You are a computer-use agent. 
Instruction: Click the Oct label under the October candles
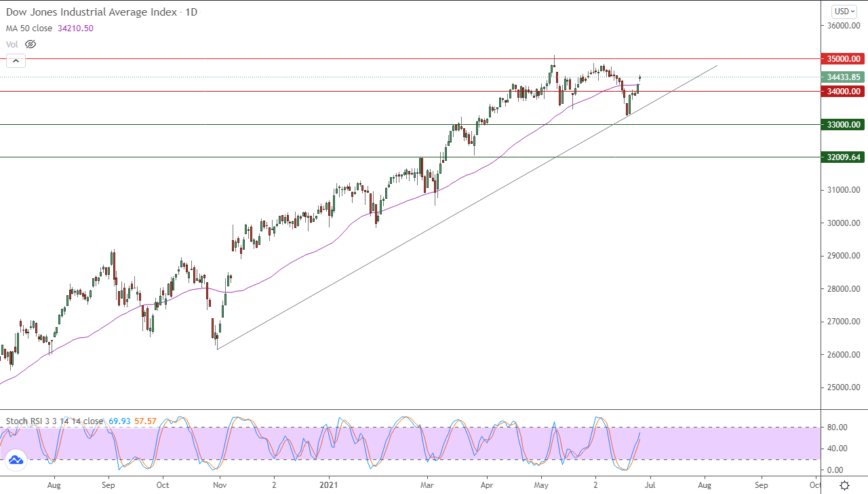coord(162,486)
